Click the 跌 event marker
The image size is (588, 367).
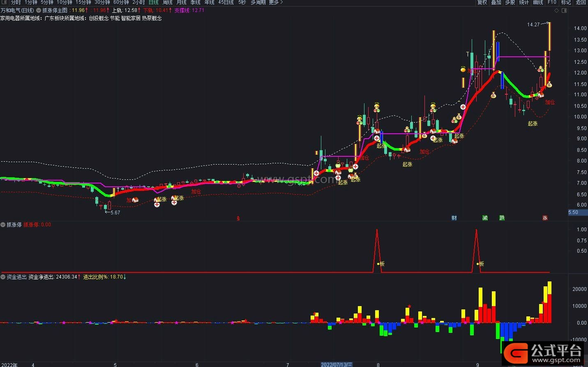click(502, 218)
